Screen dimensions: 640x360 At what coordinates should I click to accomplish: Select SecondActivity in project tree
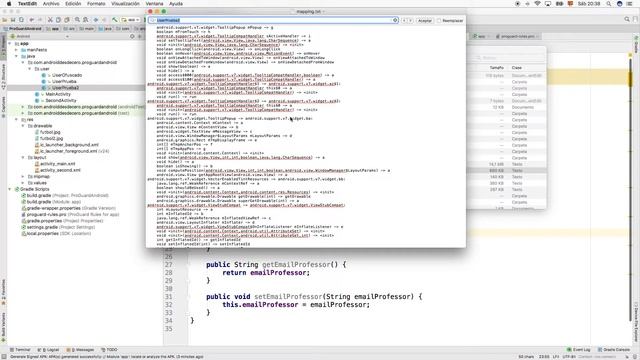61,100
